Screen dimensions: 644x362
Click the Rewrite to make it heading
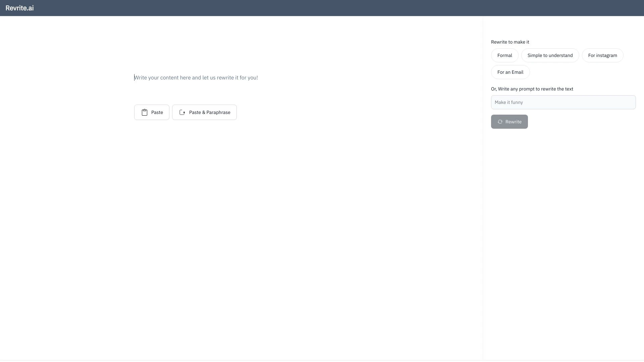pos(510,42)
